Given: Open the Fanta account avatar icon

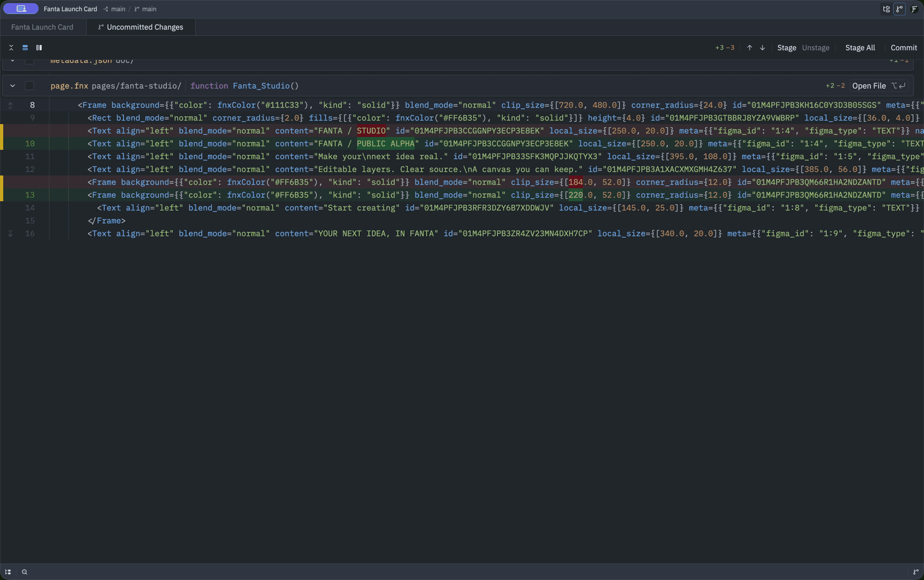Looking at the screenshot, I should [x=914, y=9].
